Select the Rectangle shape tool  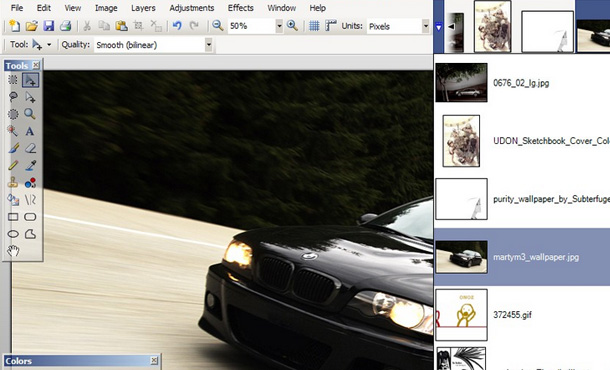pyautogui.click(x=13, y=217)
